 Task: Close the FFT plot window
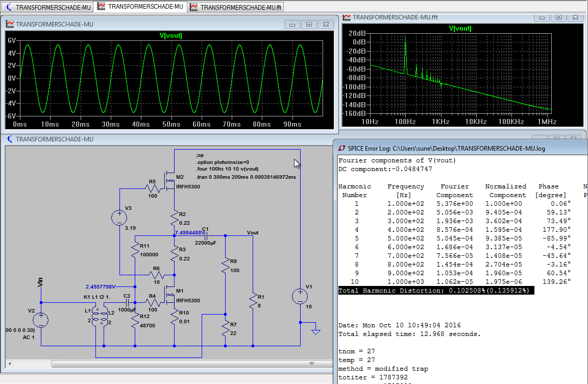click(x=575, y=17)
